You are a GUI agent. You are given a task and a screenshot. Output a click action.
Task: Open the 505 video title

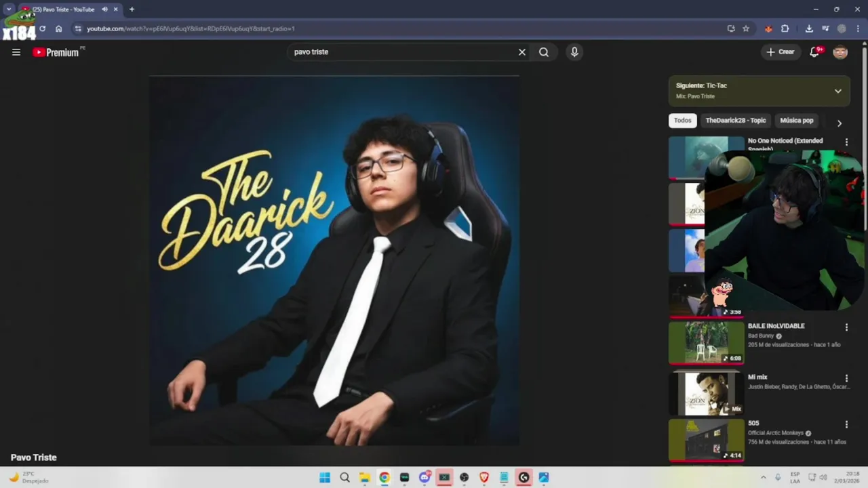coord(753,423)
